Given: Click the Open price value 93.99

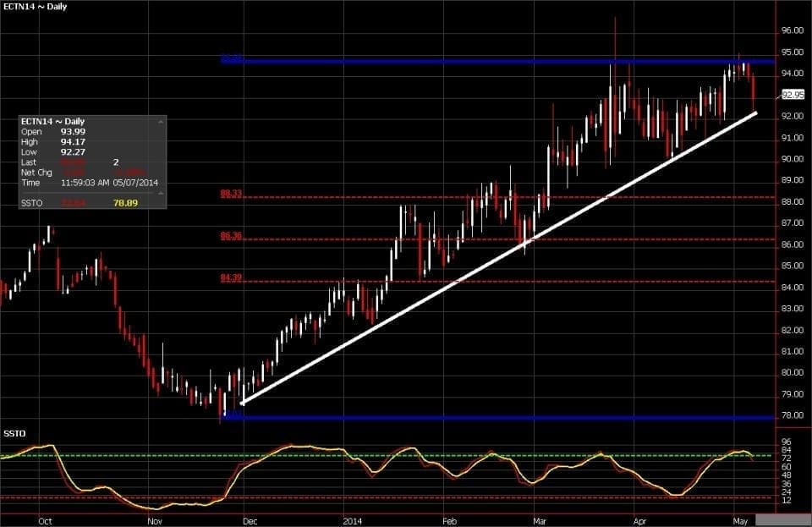Looking at the screenshot, I should pyautogui.click(x=73, y=131).
